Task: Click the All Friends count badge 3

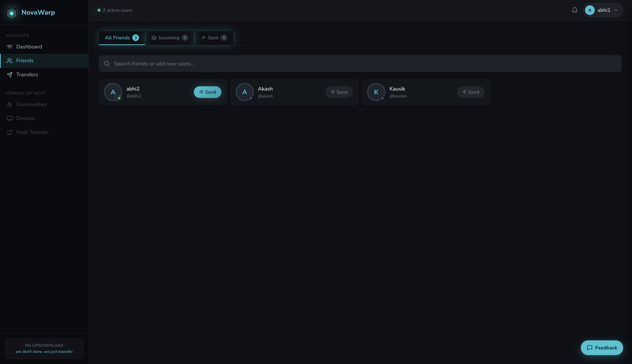Action: (x=135, y=38)
